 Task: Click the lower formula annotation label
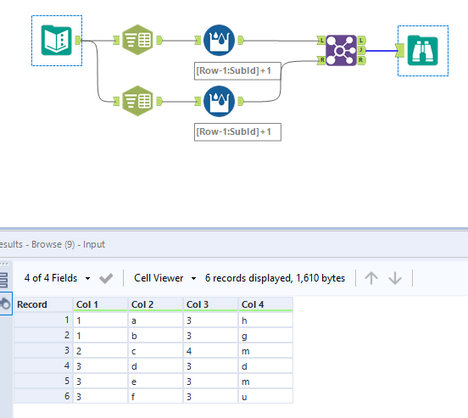[237, 132]
